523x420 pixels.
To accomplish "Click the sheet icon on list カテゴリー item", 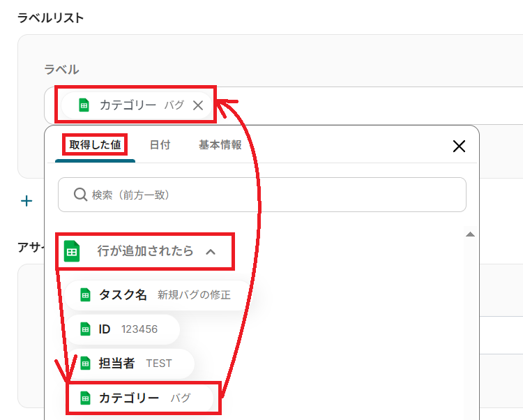I will point(85,398).
